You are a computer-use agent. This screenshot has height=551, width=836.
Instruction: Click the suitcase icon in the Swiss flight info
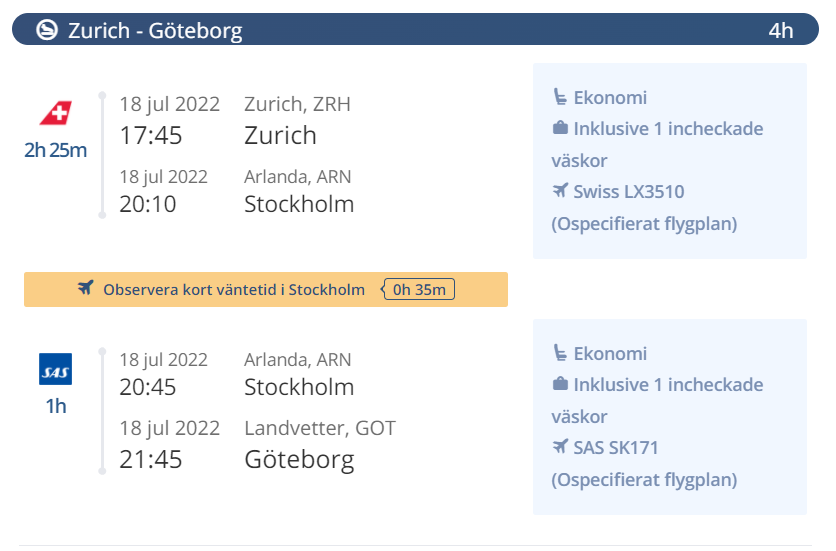[559, 129]
